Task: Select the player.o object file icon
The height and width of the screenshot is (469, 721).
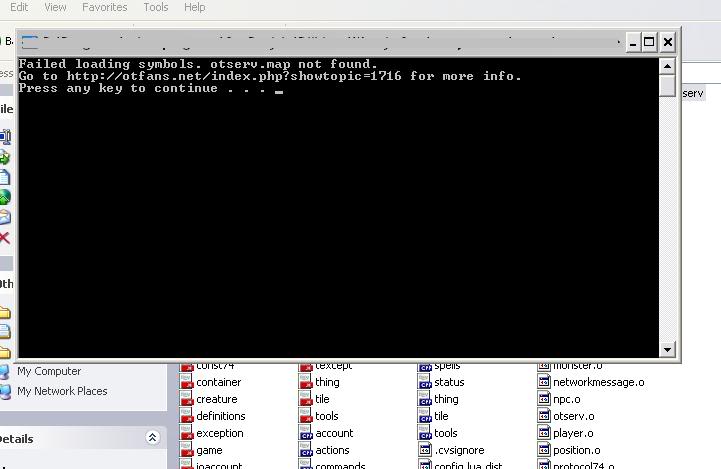Action: (x=544, y=433)
